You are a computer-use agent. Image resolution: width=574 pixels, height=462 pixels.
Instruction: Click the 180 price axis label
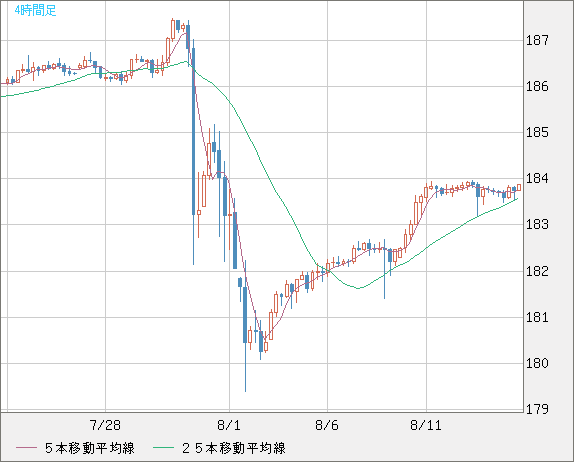pos(537,363)
